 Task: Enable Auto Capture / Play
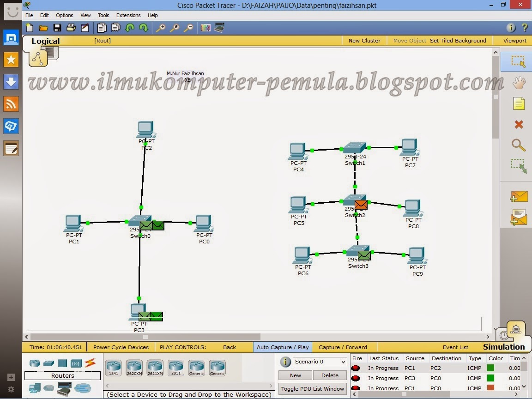coord(281,347)
